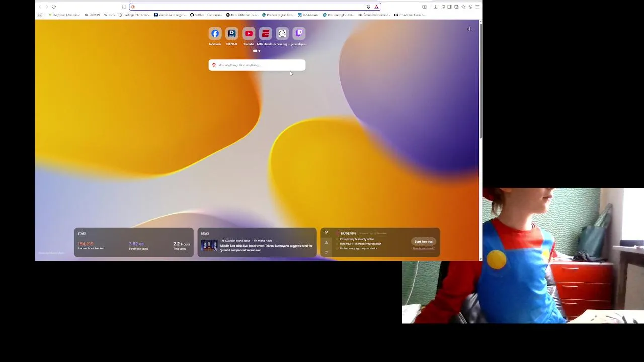This screenshot has width=644, height=362.
Task: Switch top sites page using the pagination dots
Action: click(257, 51)
